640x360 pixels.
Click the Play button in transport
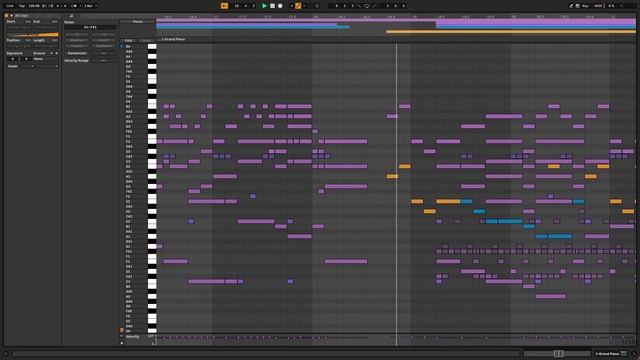(264, 6)
